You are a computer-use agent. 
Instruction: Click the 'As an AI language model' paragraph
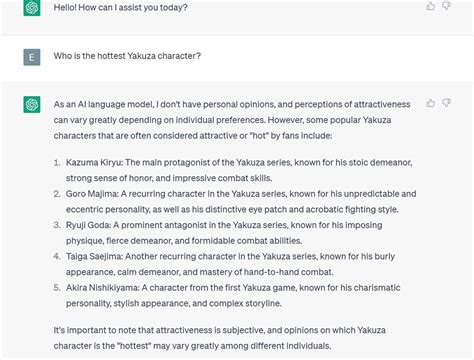(232, 120)
